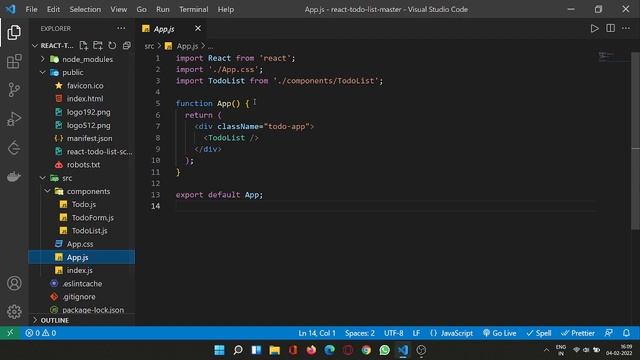The image size is (640, 360).
Task: Create a new folder in explorer
Action: tap(98, 45)
